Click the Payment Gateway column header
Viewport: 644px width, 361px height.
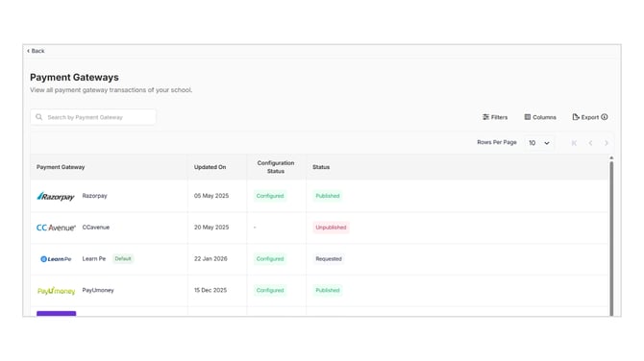pyautogui.click(x=61, y=167)
